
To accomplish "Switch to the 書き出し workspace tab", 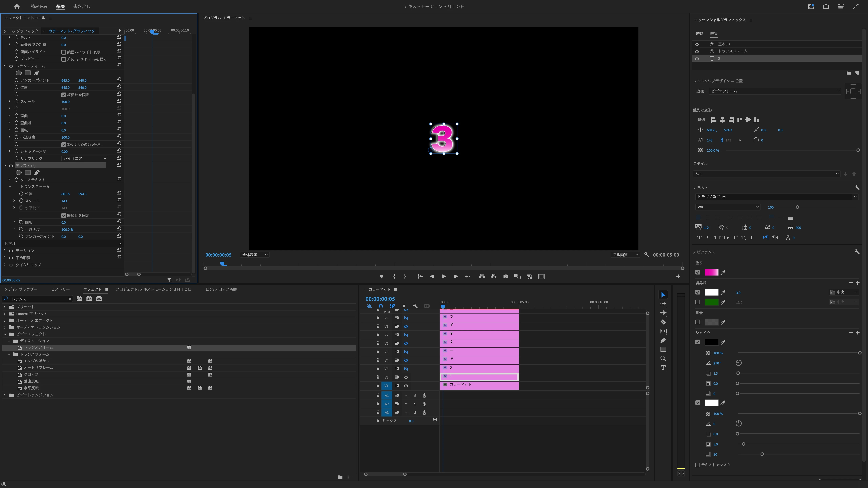I will click(x=82, y=6).
